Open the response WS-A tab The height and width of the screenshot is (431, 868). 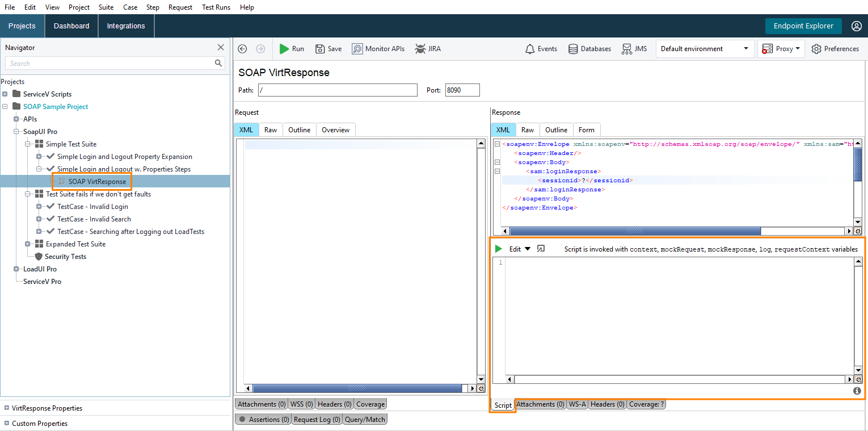coord(578,404)
